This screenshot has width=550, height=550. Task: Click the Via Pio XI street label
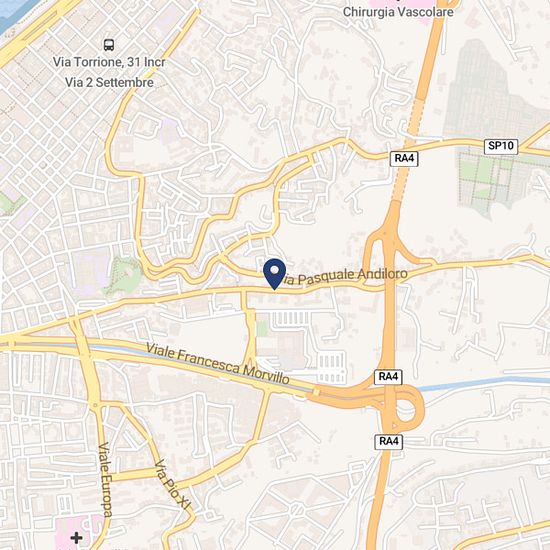point(172,484)
